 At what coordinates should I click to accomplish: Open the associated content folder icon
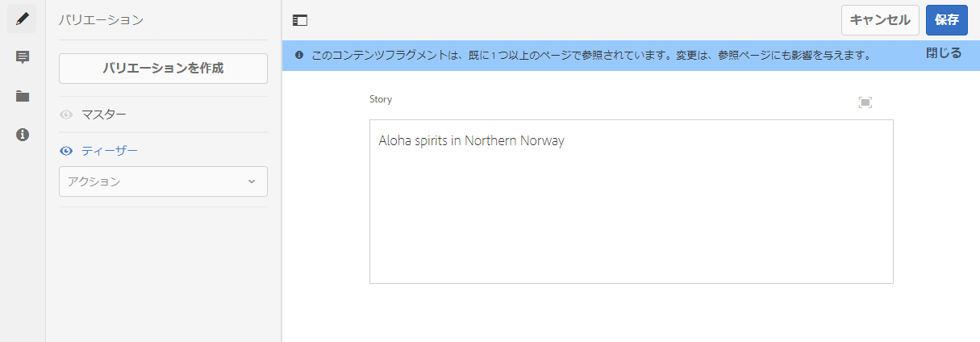click(23, 96)
